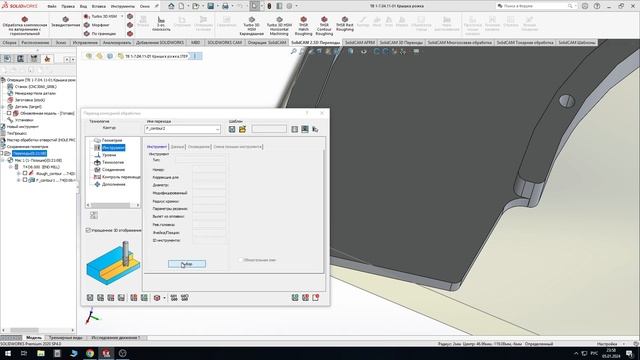Click the red Simulate icon at dialog bottom
This screenshot has width=640, height=360.
click(x=134, y=298)
